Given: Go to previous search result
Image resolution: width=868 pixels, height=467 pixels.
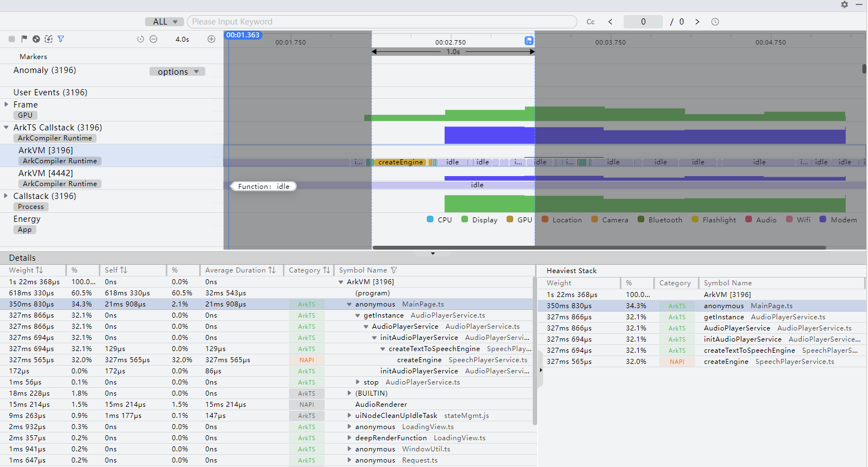Looking at the screenshot, I should pos(610,22).
